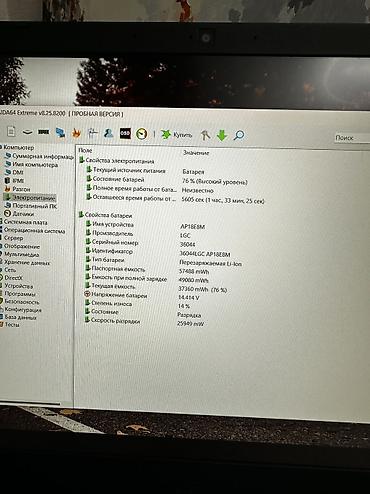Start the flame stability test icon
Image resolution: width=370 pixels, height=494 pixels.
click(76, 133)
